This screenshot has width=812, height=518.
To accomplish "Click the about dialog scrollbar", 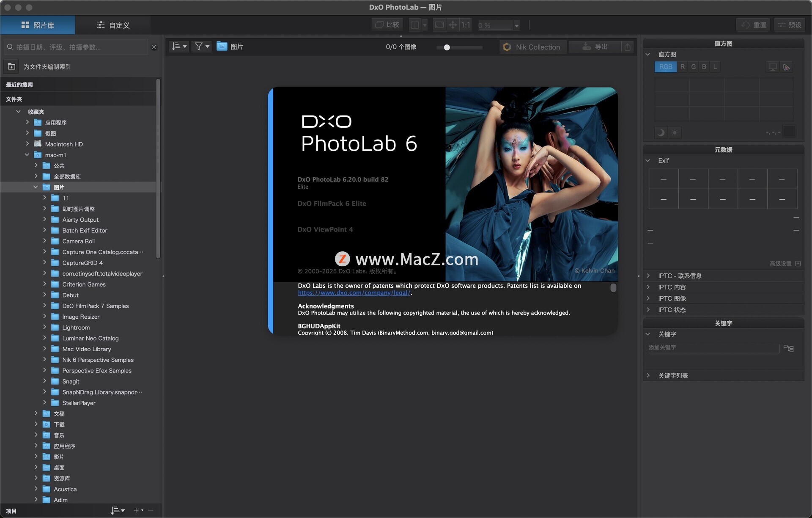I will click(613, 288).
